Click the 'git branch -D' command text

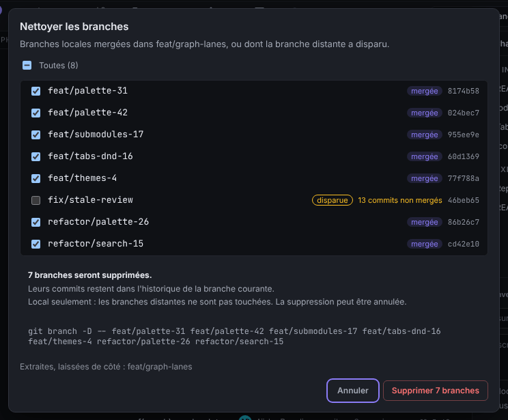pyautogui.click(x=234, y=337)
